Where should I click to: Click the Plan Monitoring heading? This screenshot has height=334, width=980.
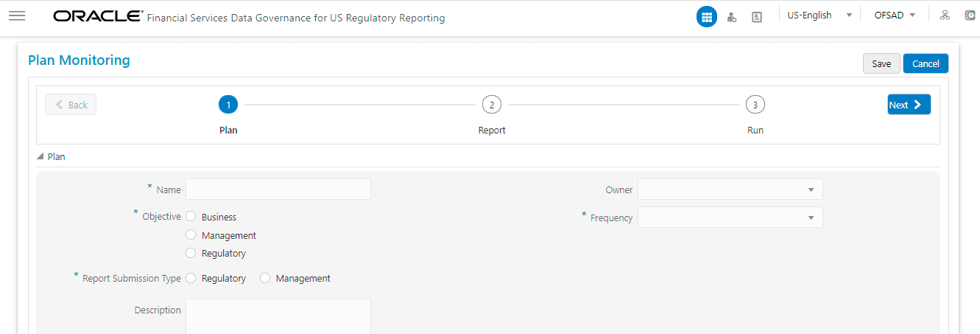click(x=79, y=60)
